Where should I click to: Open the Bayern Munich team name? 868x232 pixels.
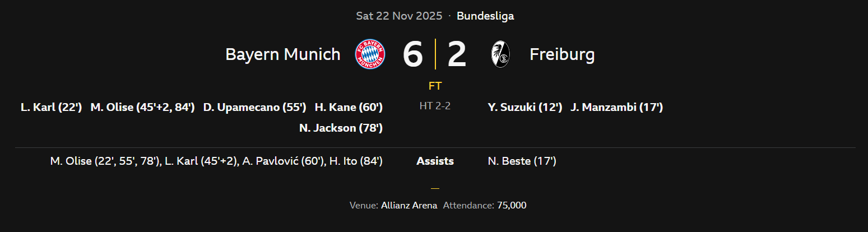click(283, 54)
